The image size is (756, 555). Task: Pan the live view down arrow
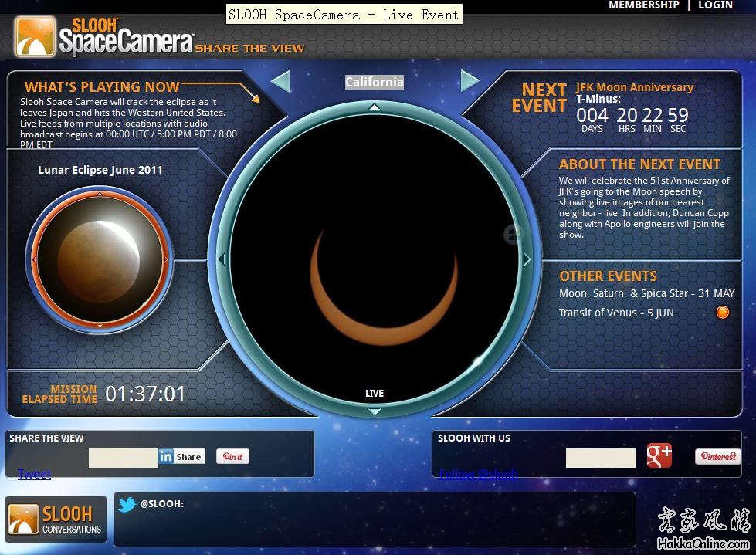pyautogui.click(x=375, y=411)
